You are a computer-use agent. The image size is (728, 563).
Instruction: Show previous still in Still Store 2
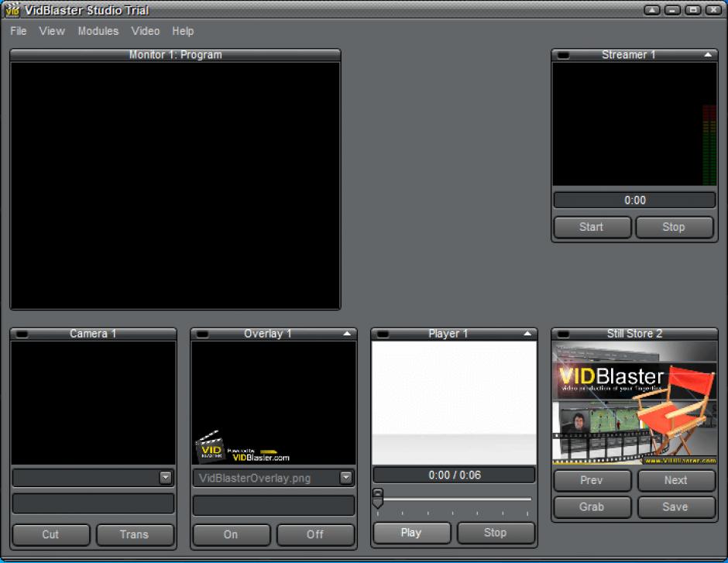[x=592, y=480]
